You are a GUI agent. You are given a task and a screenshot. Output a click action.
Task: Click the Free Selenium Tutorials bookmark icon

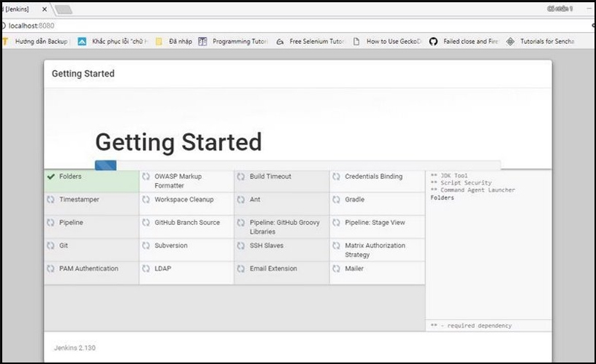point(280,42)
